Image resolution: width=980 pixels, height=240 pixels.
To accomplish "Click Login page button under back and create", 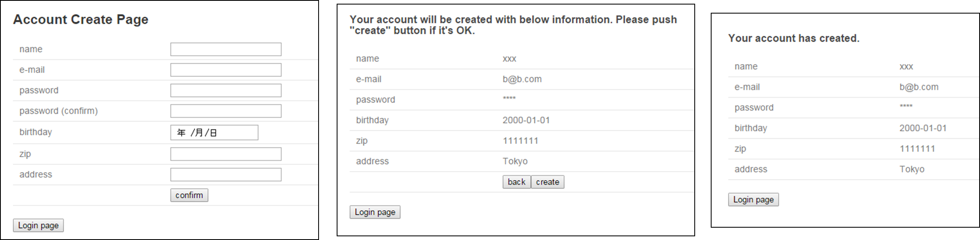I will [x=375, y=212].
